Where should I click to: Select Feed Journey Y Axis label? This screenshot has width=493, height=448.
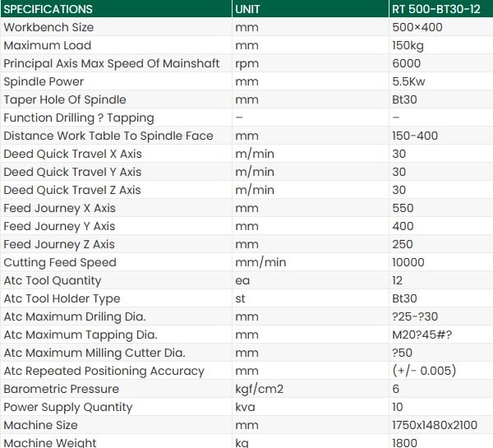(x=59, y=227)
